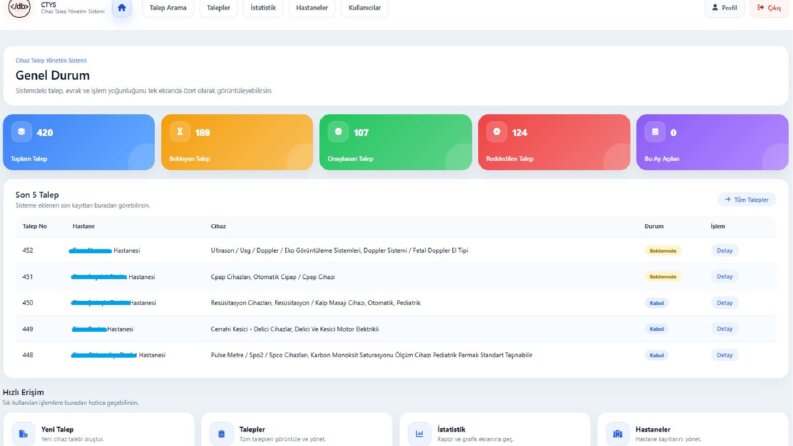Open the Kullanıcılar menu item
The width and height of the screenshot is (793, 446).
pos(365,8)
